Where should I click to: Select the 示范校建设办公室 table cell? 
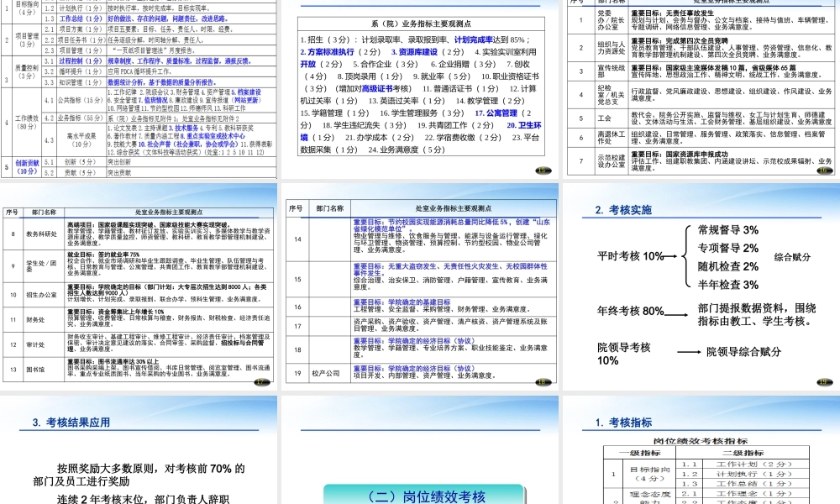click(x=612, y=161)
